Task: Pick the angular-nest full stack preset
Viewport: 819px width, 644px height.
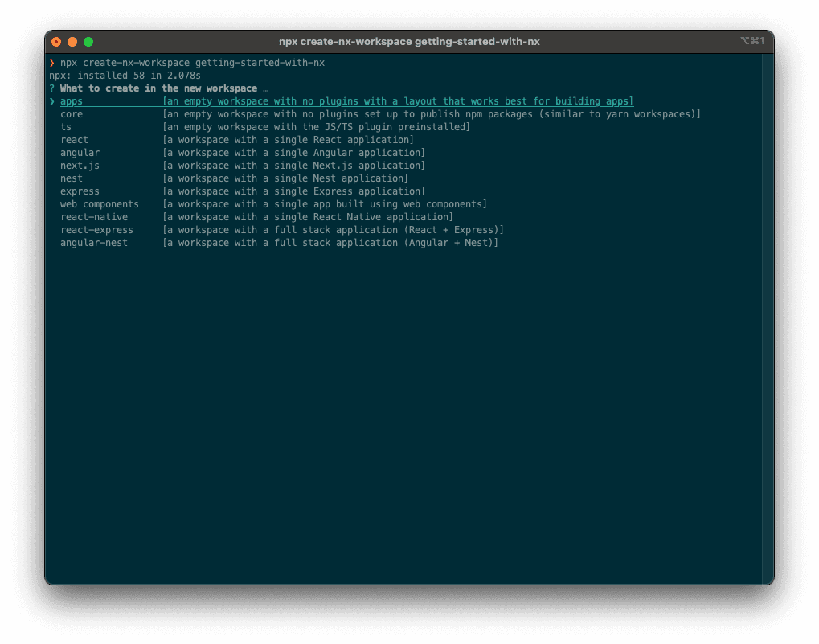Action: 93,243
